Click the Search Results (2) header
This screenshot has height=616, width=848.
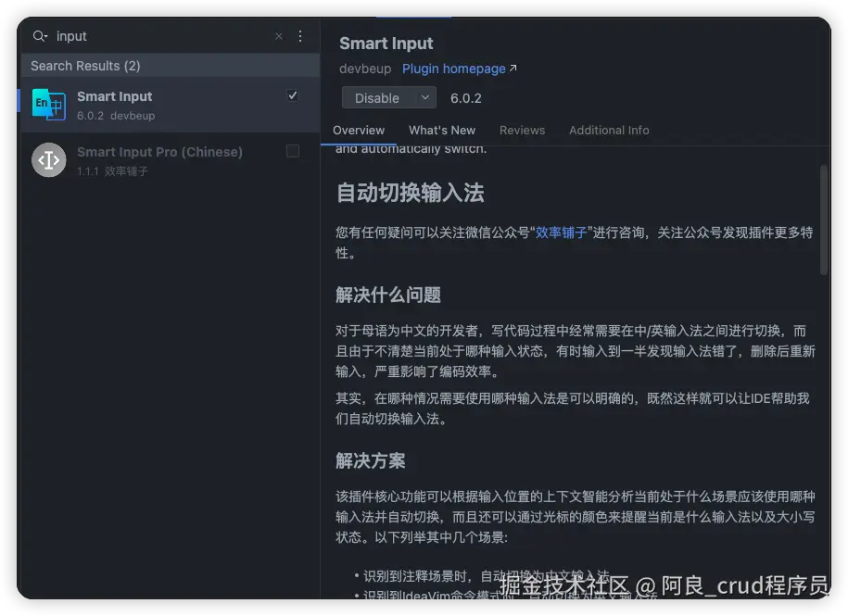[170, 66]
